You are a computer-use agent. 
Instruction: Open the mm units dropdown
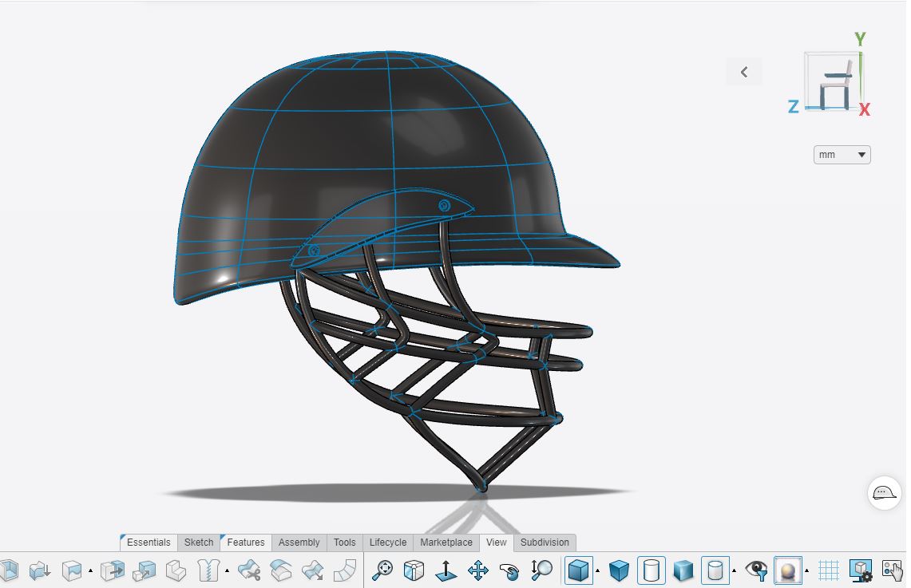[842, 155]
